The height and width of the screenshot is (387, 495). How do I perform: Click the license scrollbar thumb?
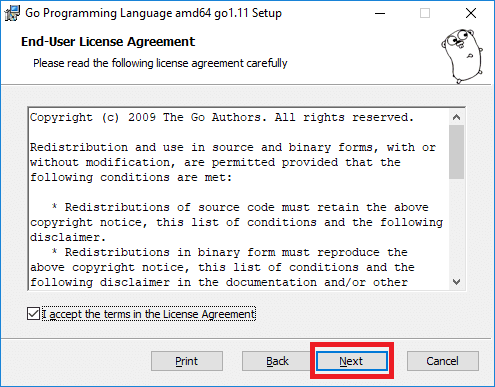pos(456,152)
